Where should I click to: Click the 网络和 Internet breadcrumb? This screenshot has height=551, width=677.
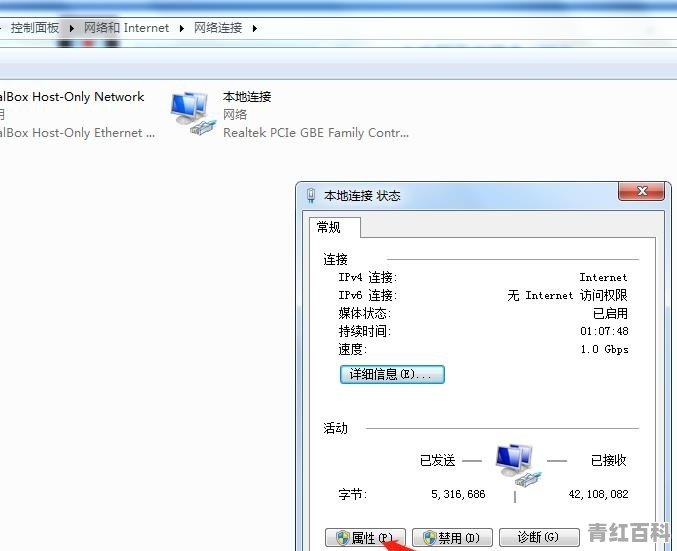[x=126, y=28]
